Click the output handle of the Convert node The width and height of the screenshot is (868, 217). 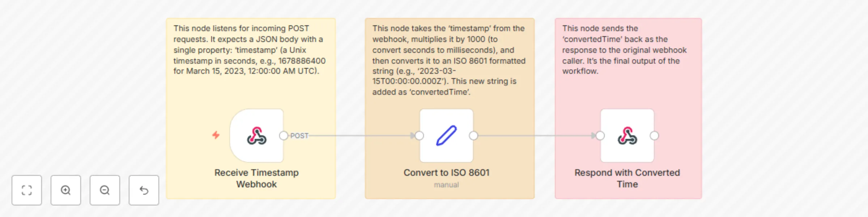pos(474,136)
